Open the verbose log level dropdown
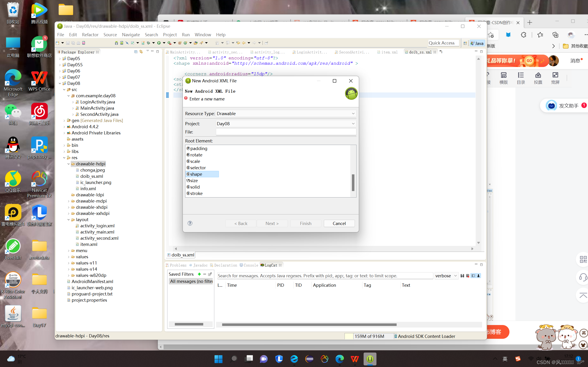The image size is (588, 367). tap(446, 276)
